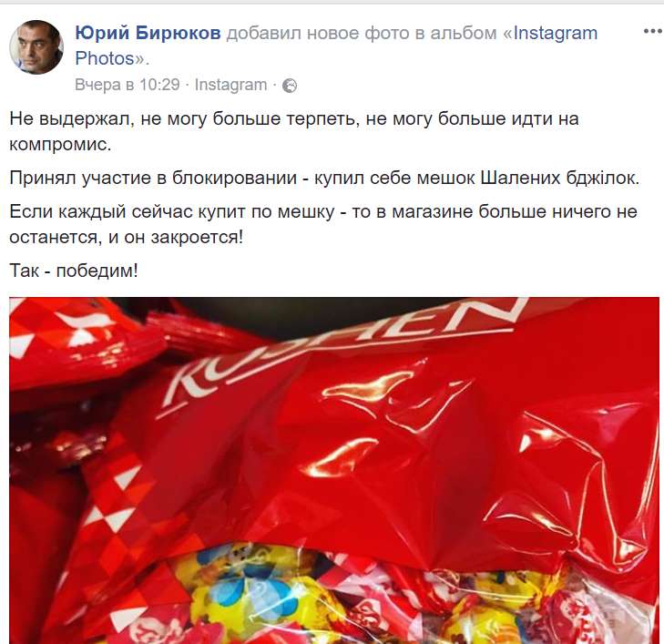Click 'добавил новое фото в альбом' header text
Image resolution: width=664 pixels, height=644 pixels.
tap(362, 33)
